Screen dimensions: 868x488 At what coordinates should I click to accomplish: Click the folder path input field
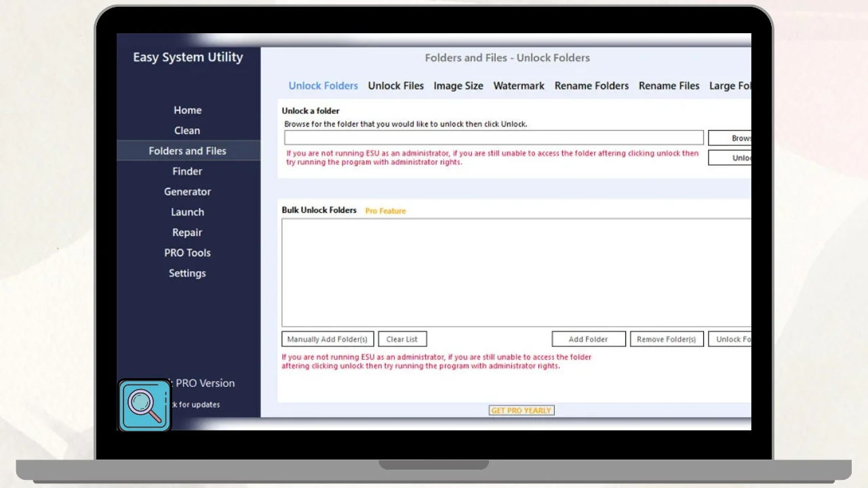[x=494, y=138]
